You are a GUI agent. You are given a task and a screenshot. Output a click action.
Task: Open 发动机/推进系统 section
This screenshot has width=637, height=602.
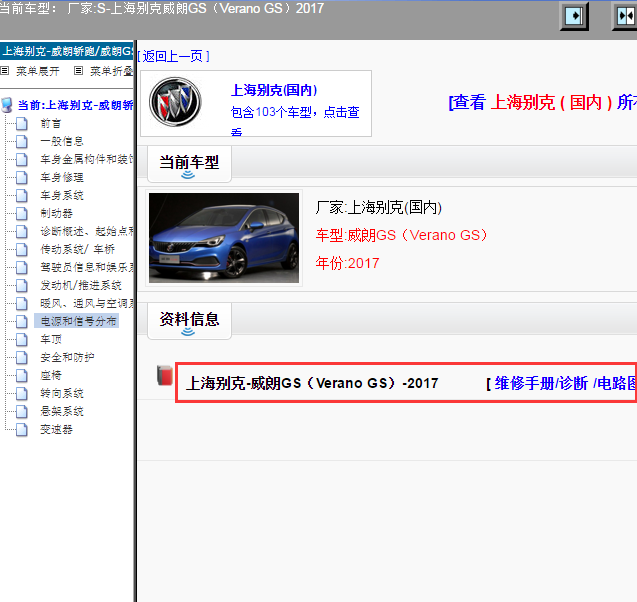[81, 285]
